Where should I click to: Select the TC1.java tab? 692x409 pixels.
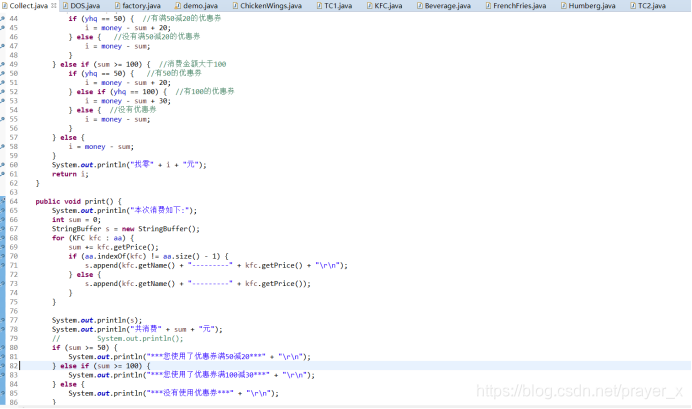click(334, 6)
